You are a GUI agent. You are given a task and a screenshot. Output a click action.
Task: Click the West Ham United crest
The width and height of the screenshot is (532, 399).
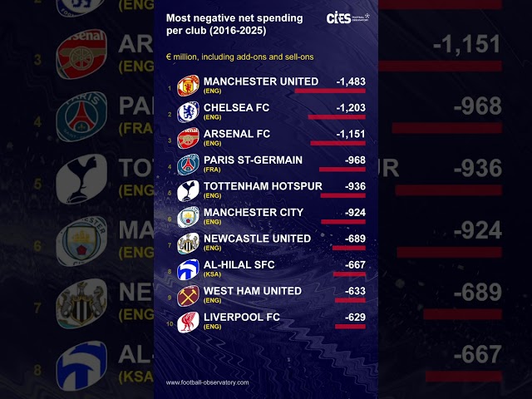pyautogui.click(x=189, y=295)
